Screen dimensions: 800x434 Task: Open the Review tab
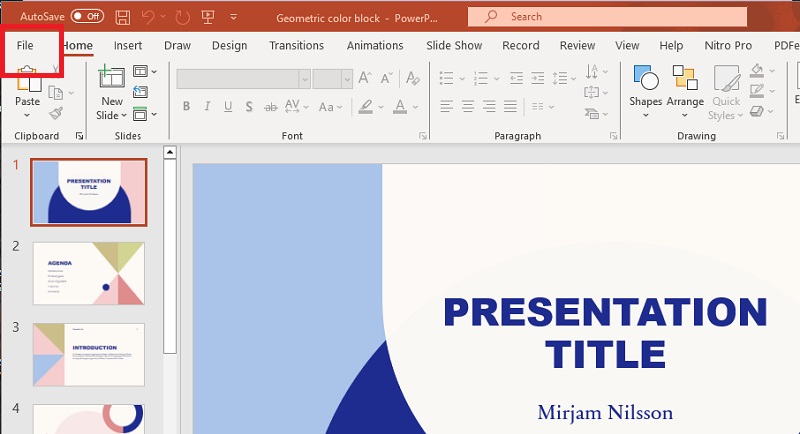(x=577, y=45)
